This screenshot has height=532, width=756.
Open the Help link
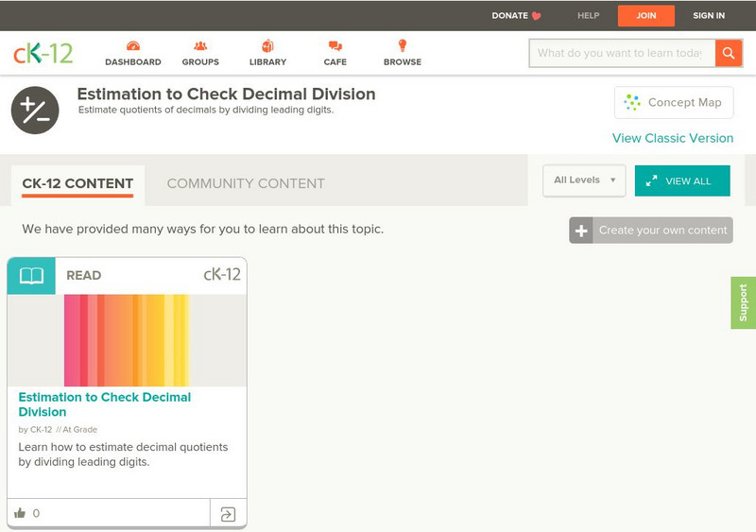tap(588, 15)
